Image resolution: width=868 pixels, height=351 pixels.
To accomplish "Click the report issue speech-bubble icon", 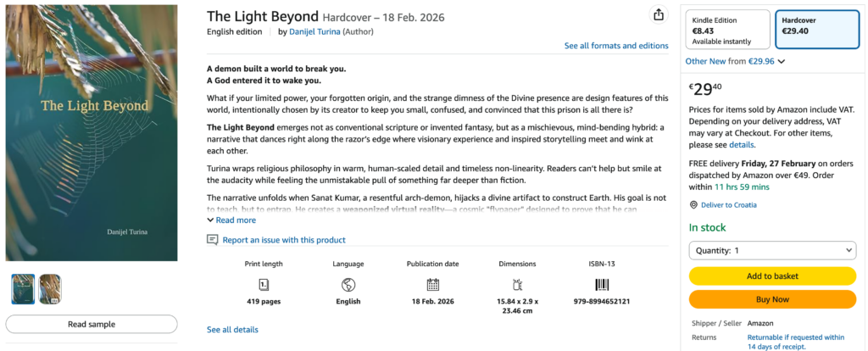I will point(213,240).
